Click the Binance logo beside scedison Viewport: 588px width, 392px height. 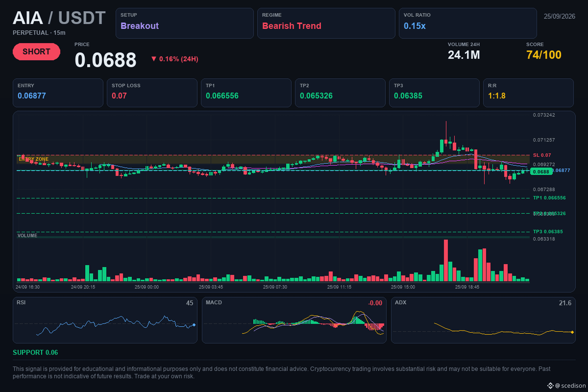click(550, 385)
